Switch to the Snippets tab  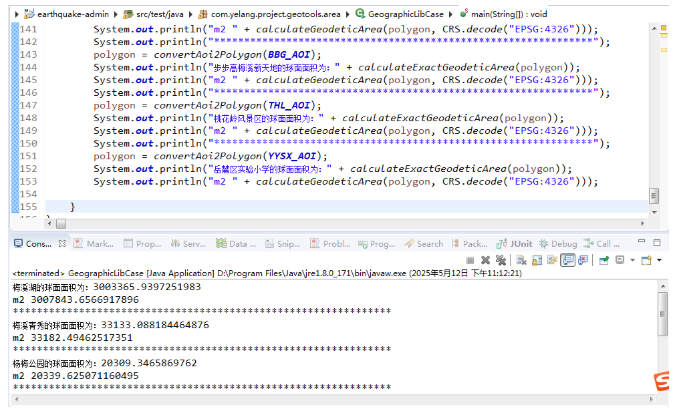(x=283, y=243)
